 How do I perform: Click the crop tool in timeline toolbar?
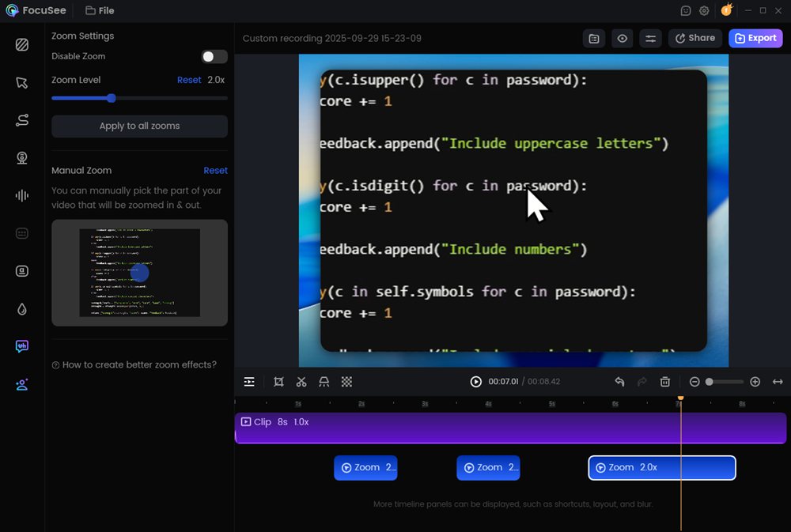click(x=278, y=382)
